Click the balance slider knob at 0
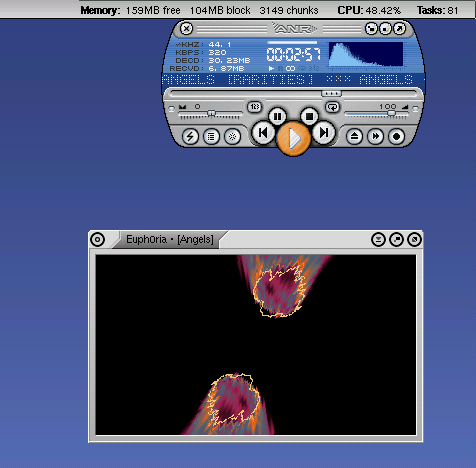The width and height of the screenshot is (476, 468). [211, 114]
